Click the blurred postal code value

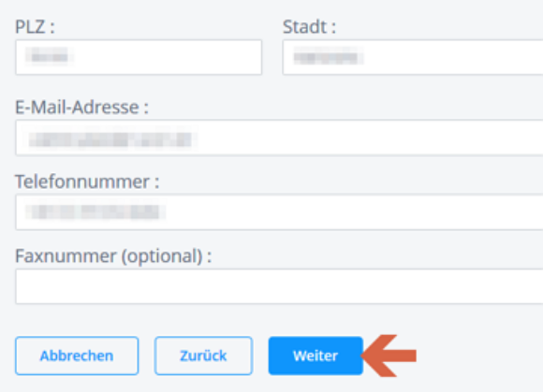[50, 56]
